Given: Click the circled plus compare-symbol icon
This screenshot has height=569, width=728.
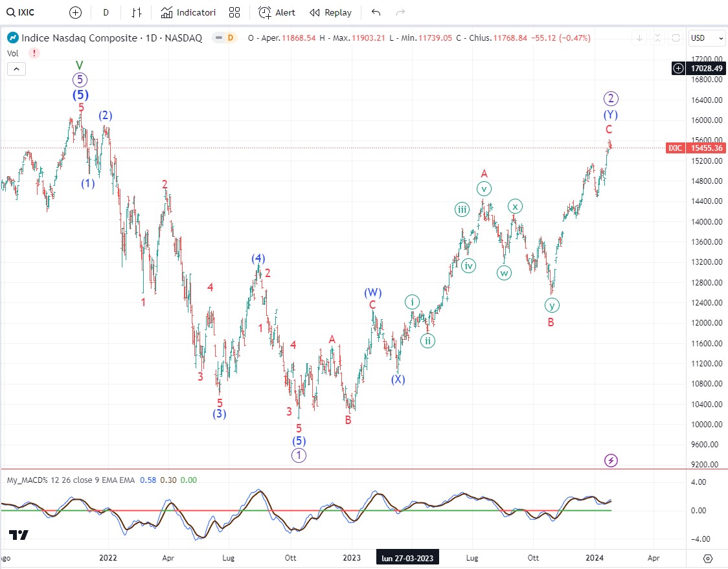Looking at the screenshot, I should coord(75,12).
